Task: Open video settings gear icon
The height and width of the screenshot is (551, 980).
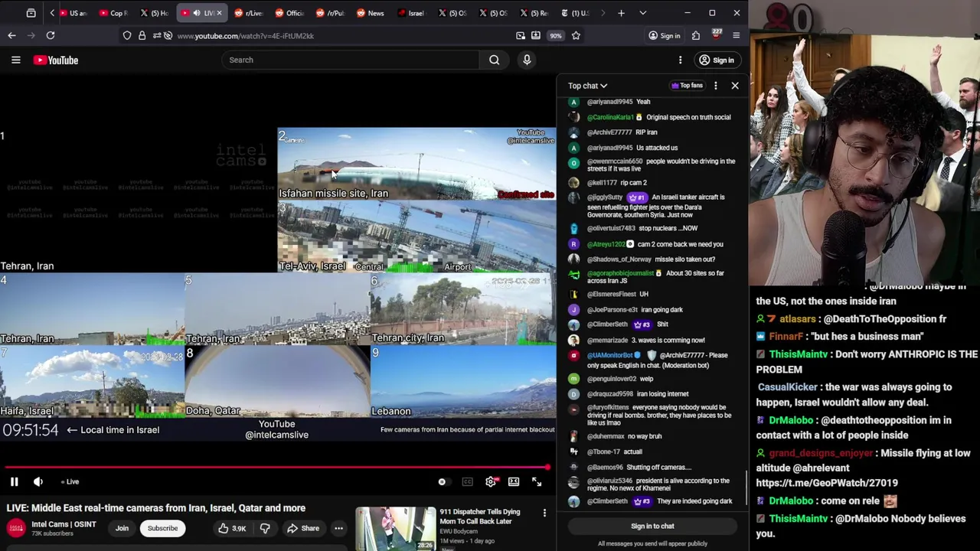Action: [x=491, y=481]
